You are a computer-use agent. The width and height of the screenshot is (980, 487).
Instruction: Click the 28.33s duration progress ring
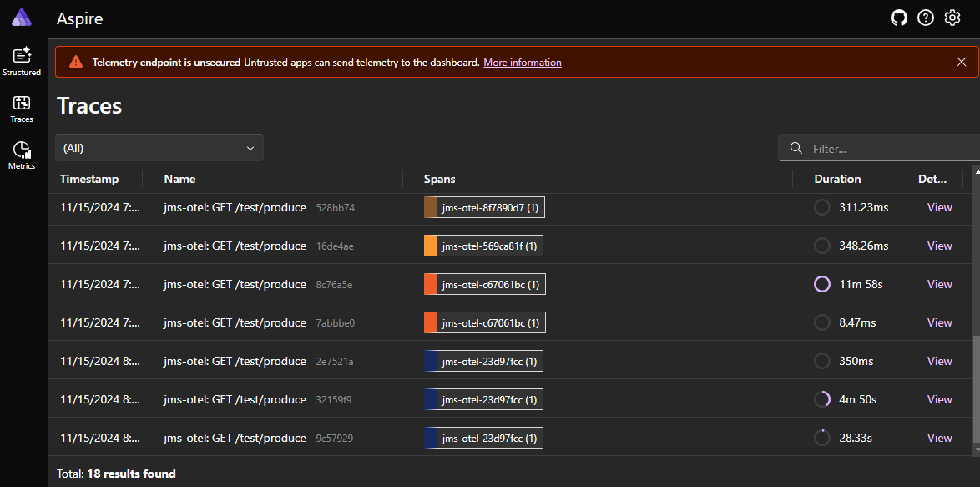(x=822, y=438)
